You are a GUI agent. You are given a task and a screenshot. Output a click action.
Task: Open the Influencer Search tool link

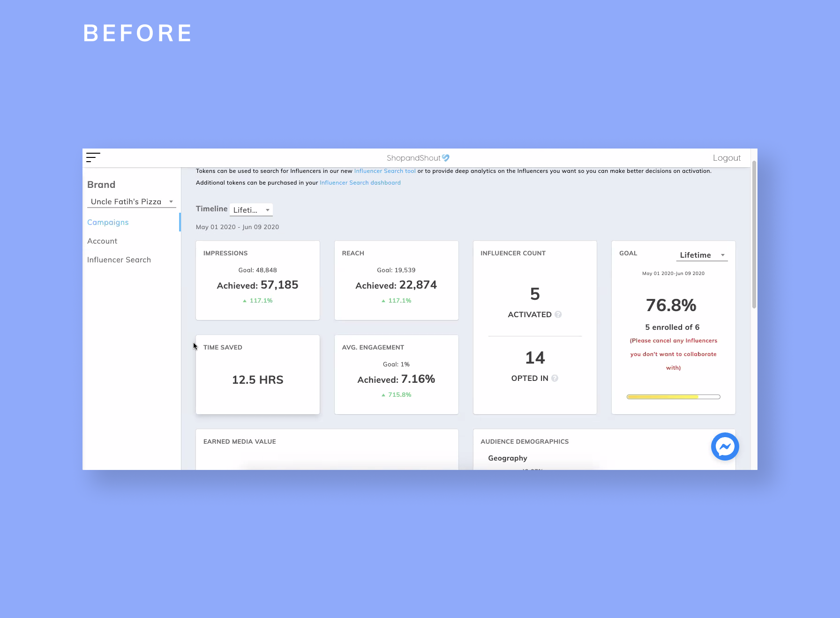385,171
